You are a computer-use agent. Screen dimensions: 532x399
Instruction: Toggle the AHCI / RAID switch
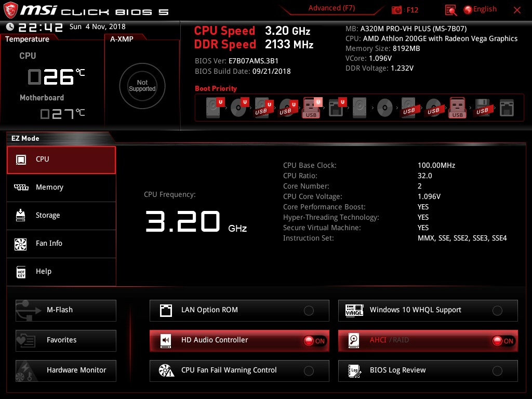503,341
